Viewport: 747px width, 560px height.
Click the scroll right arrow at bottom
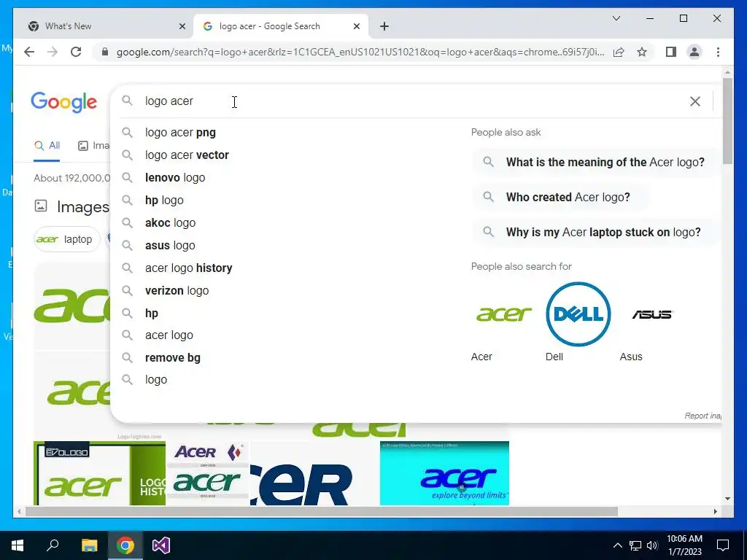[x=715, y=511]
